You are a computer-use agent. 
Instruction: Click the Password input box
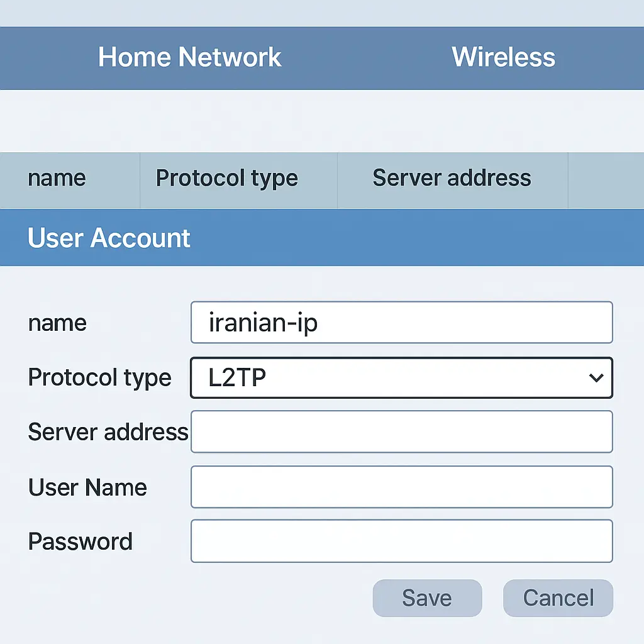402,541
